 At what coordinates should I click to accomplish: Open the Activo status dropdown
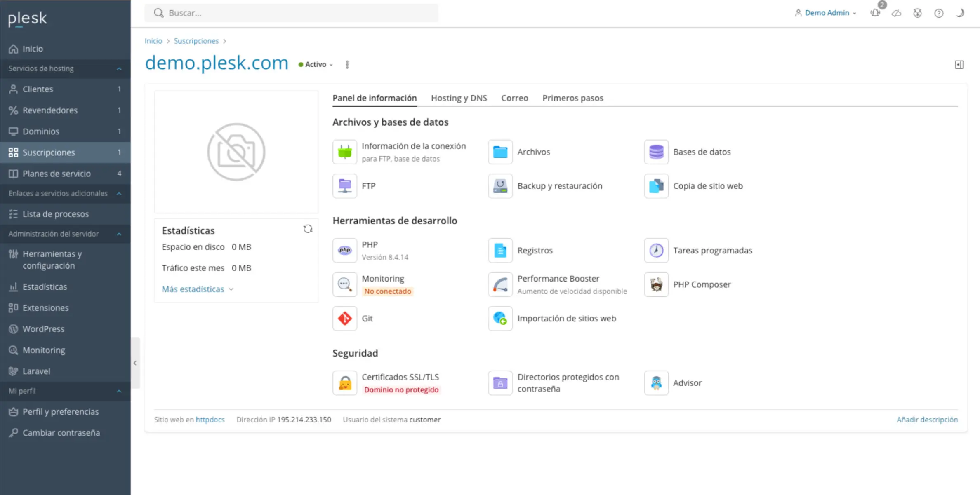coord(316,65)
